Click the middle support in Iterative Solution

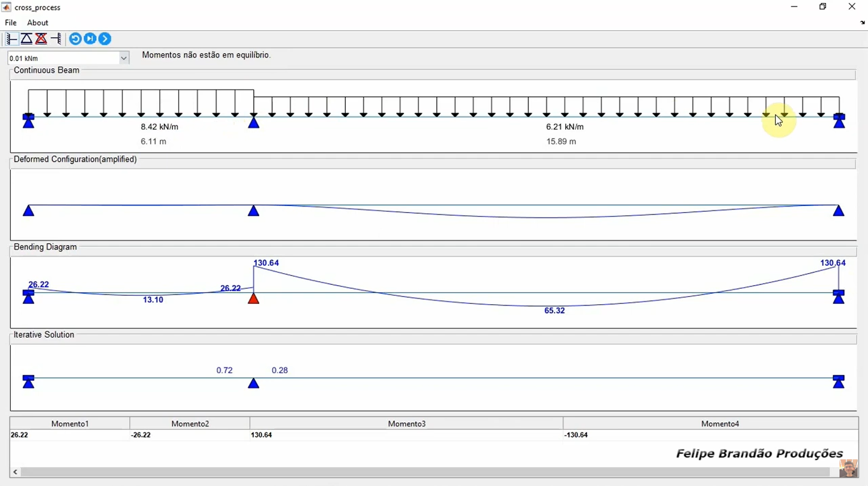click(254, 383)
